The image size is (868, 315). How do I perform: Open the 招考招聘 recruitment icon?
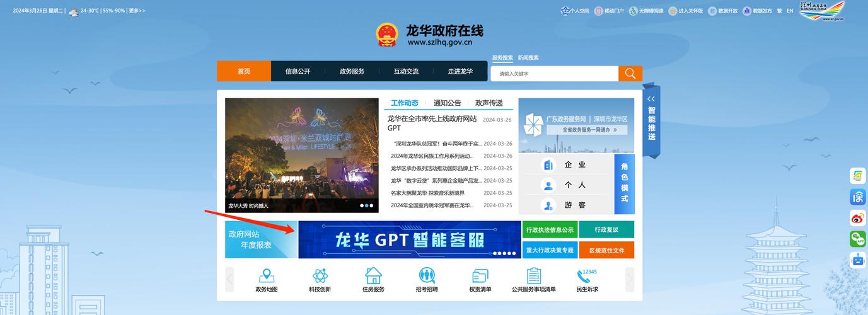coord(427,276)
